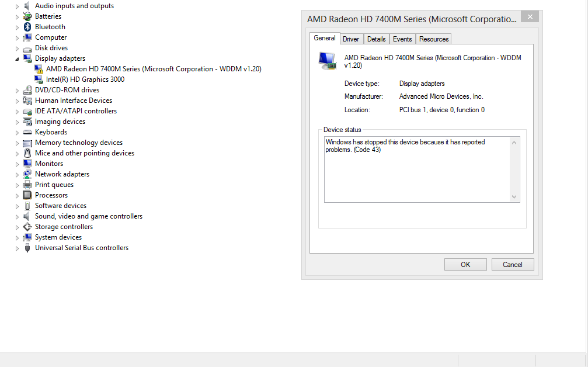The width and height of the screenshot is (588, 367).
Task: Click the Display adapters category icon
Action: pos(27,58)
